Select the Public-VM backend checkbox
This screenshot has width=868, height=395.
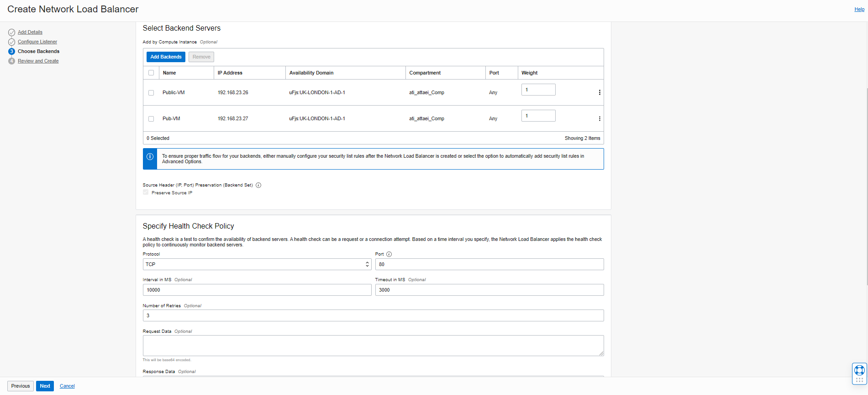coord(151,93)
